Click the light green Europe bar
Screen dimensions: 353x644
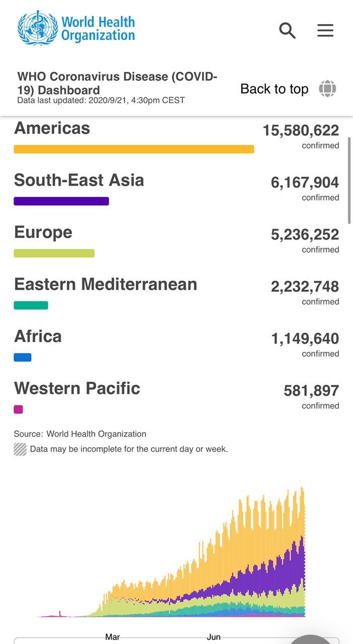(54, 253)
